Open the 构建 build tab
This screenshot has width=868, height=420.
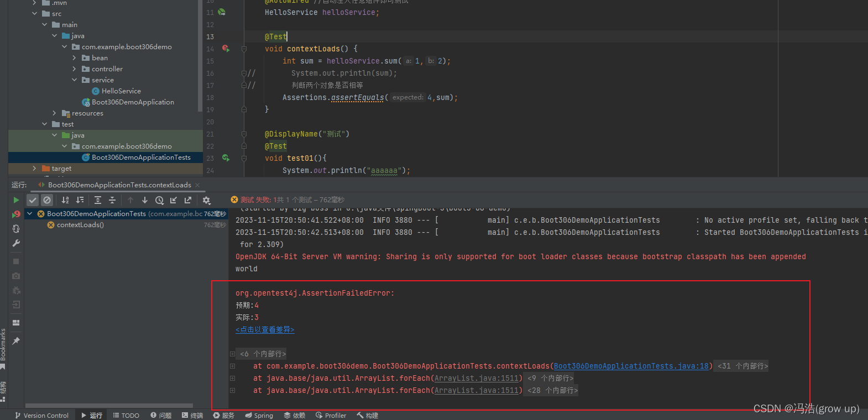click(368, 415)
